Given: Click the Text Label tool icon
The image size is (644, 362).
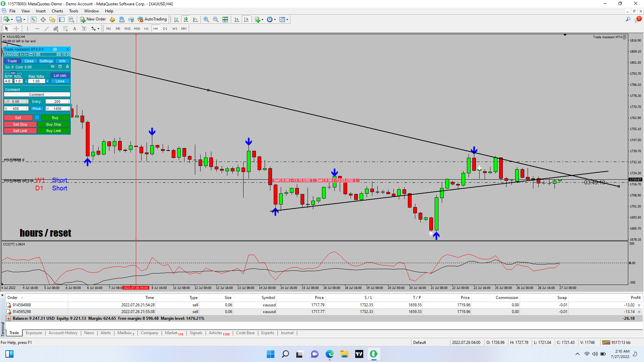Looking at the screenshot, I should pyautogui.click(x=84, y=28).
